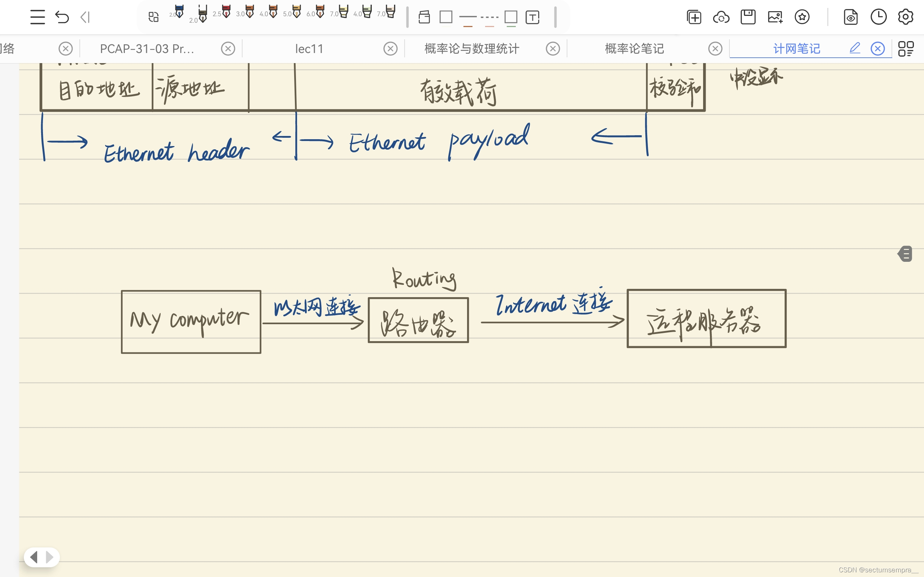Open the tab grid overview

(906, 49)
